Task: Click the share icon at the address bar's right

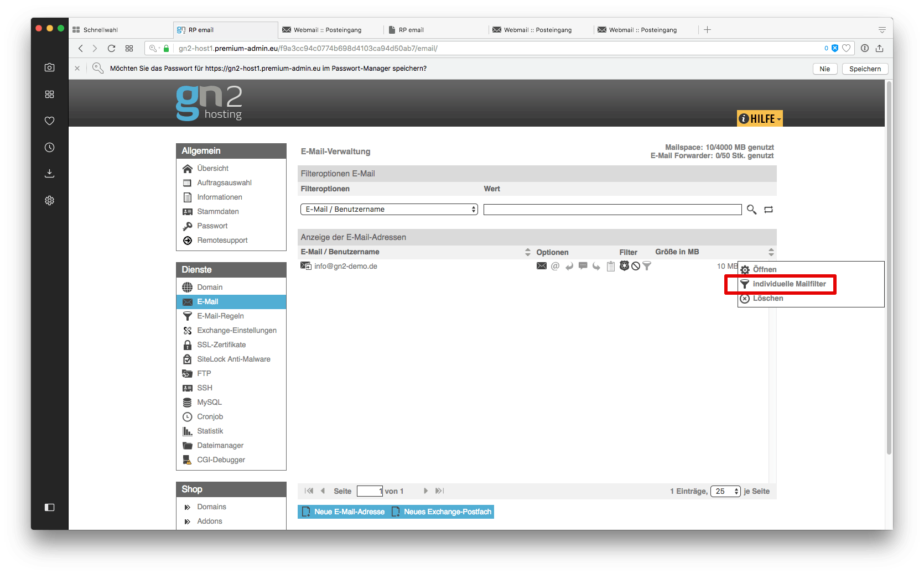Action: click(x=879, y=48)
